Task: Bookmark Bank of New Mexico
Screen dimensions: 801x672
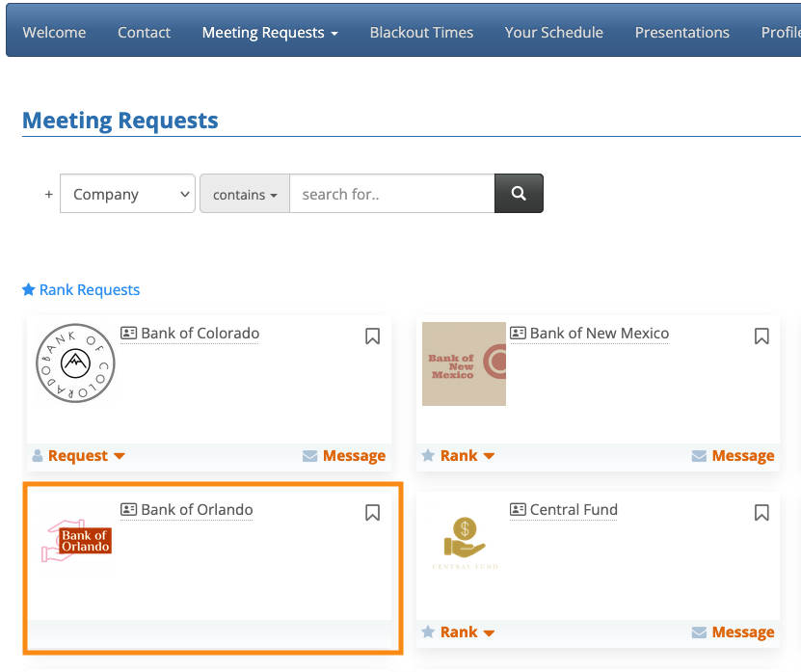Action: [x=761, y=336]
